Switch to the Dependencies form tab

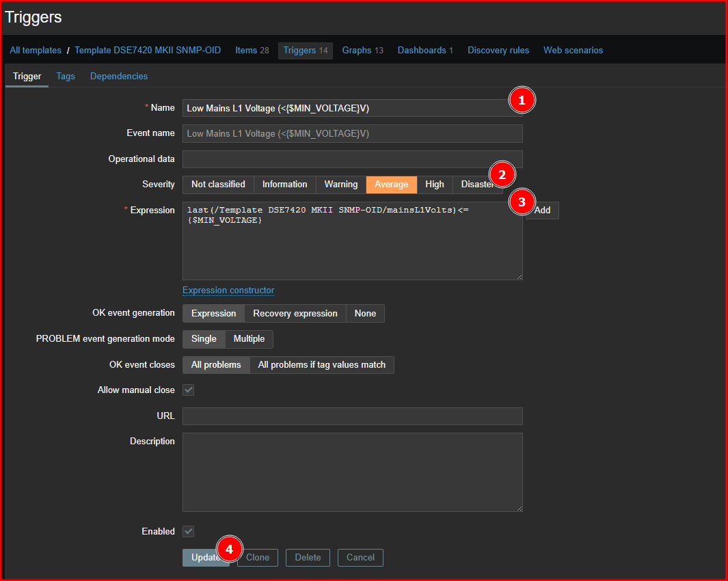point(119,76)
